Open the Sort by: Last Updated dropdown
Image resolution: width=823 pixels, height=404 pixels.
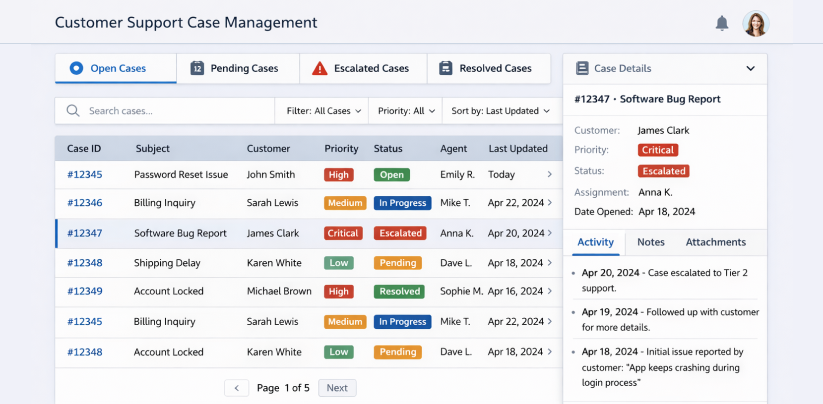(x=499, y=111)
